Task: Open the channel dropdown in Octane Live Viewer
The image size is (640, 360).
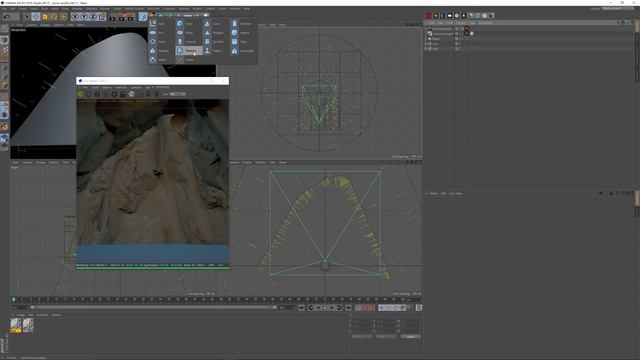Action: click(x=177, y=94)
